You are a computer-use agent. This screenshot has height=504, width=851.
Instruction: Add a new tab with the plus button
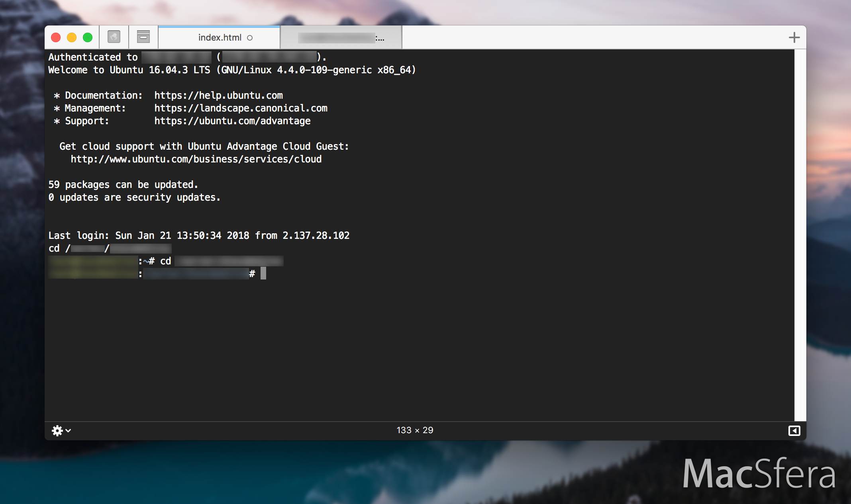coord(794,37)
